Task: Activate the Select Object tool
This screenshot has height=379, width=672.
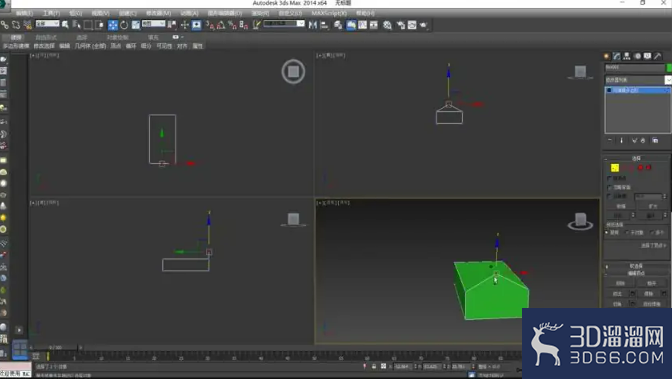Action: tap(65, 25)
